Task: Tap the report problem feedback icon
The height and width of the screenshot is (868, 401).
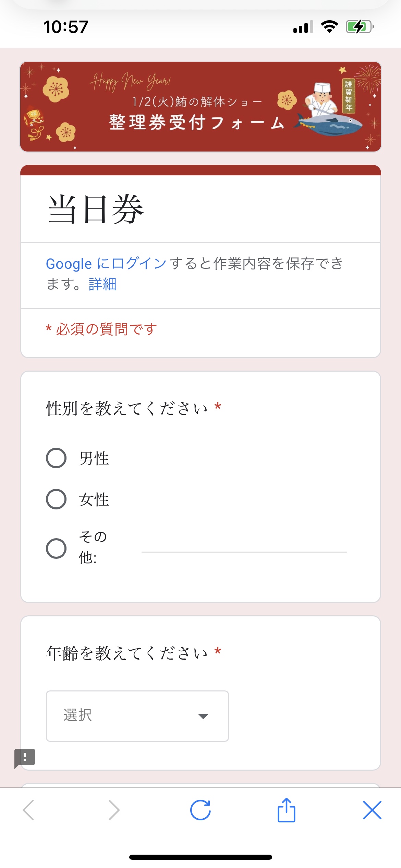Action: [x=25, y=758]
